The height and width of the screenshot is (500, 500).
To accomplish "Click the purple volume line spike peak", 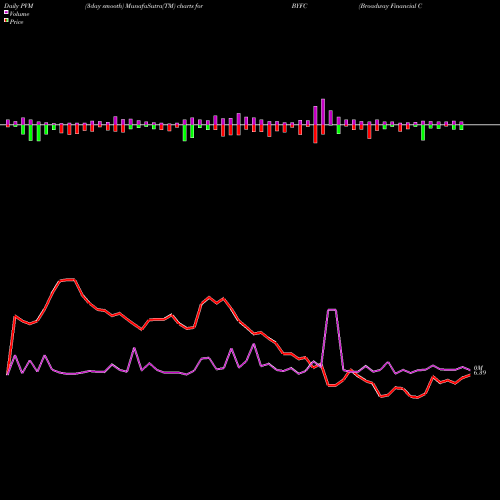I will (x=332, y=310).
